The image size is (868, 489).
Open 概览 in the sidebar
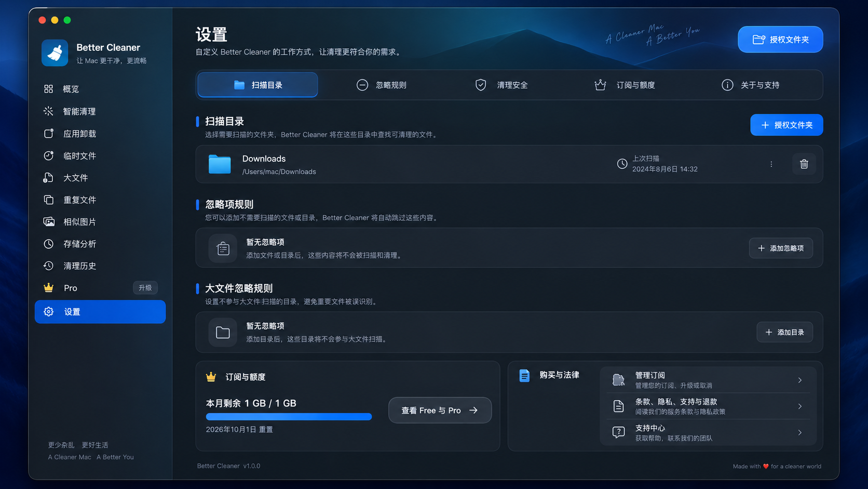(x=100, y=89)
